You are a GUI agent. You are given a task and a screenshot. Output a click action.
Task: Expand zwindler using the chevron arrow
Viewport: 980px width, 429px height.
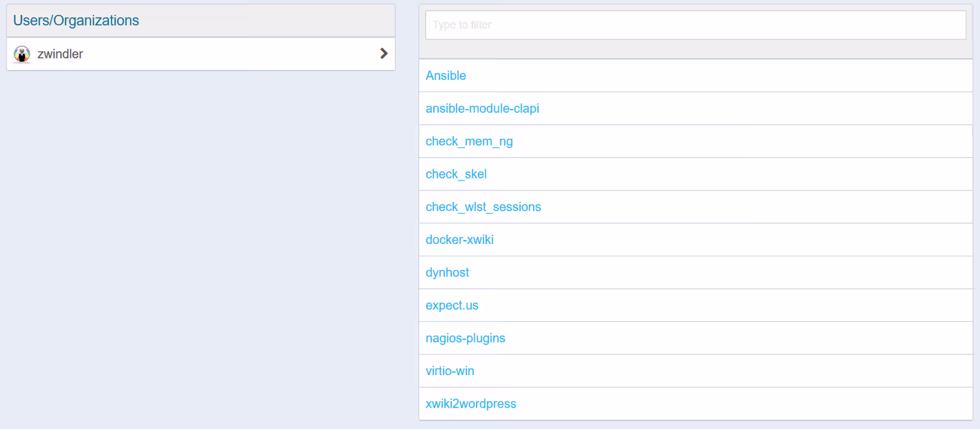pos(383,54)
